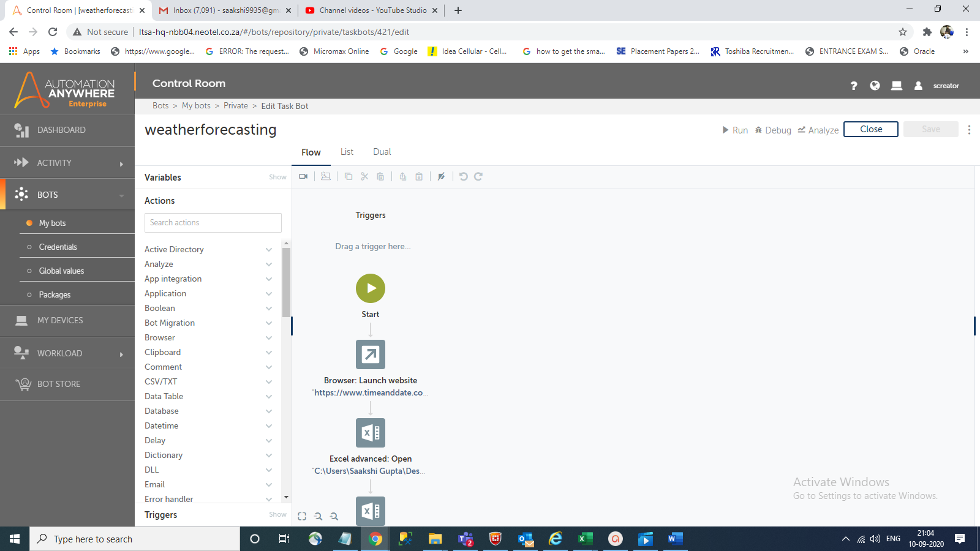
Task: Open the help question mark icon
Action: pos(854,86)
